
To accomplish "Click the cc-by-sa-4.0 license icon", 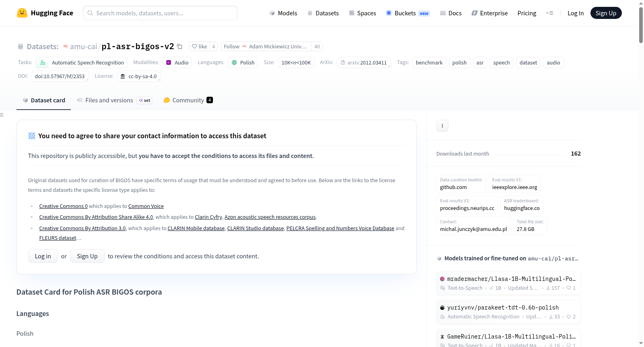I will click(123, 76).
